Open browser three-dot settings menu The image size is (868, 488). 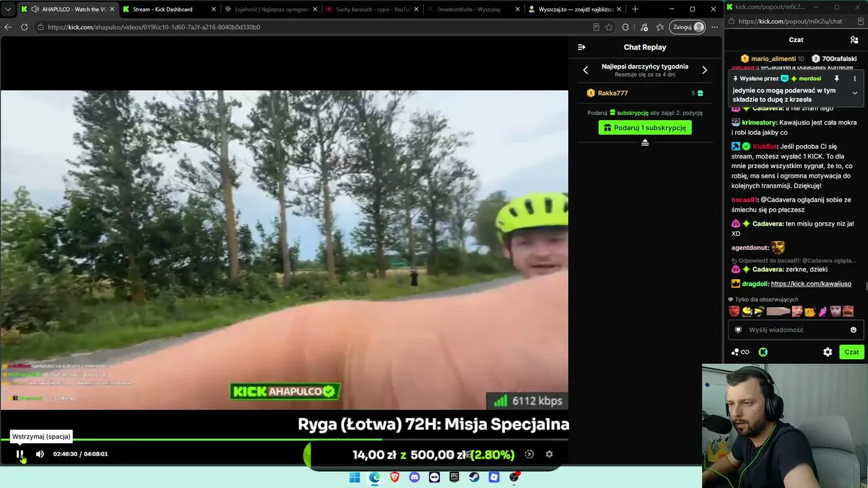[x=714, y=27]
